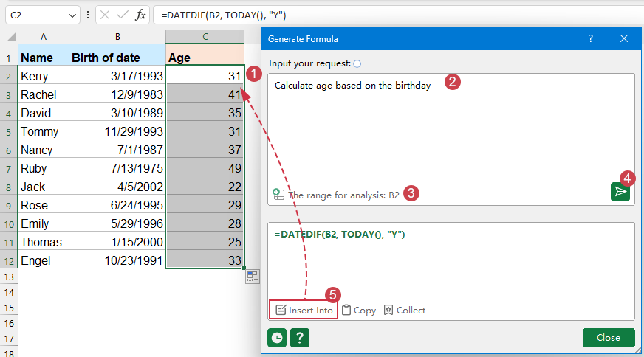644x357 pixels.
Task: Click the cancel X icon in formula bar
Action: (x=106, y=15)
